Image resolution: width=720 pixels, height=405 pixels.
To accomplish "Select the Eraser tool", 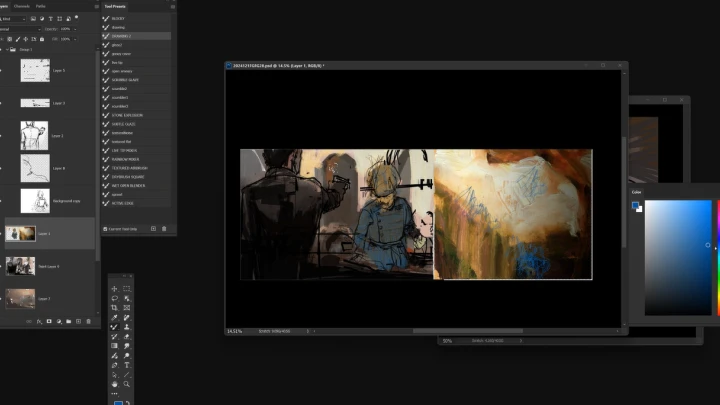I will pyautogui.click(x=127, y=337).
